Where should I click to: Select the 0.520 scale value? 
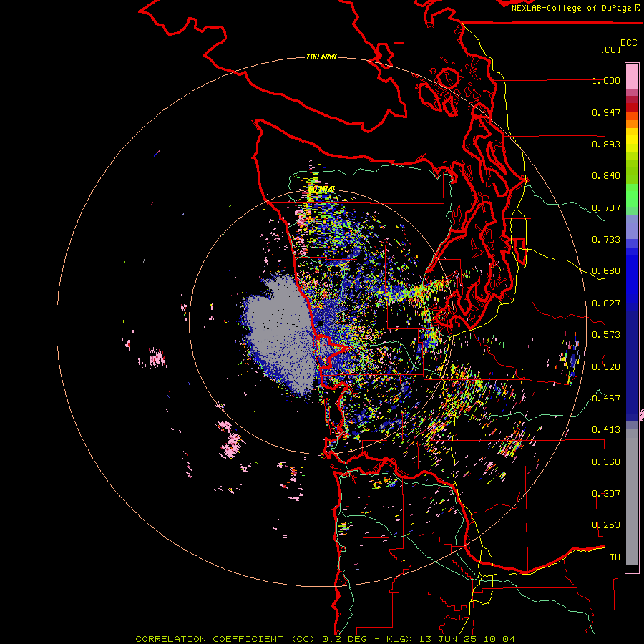pos(606,366)
